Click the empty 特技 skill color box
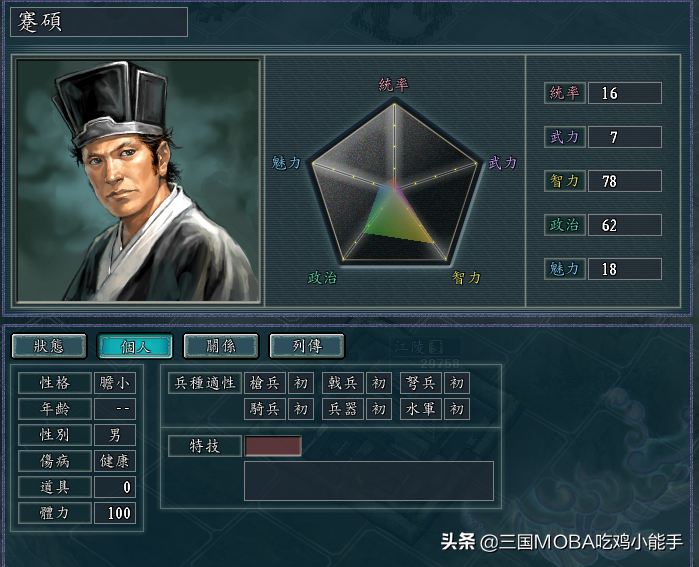The height and width of the screenshot is (567, 699). click(x=273, y=446)
